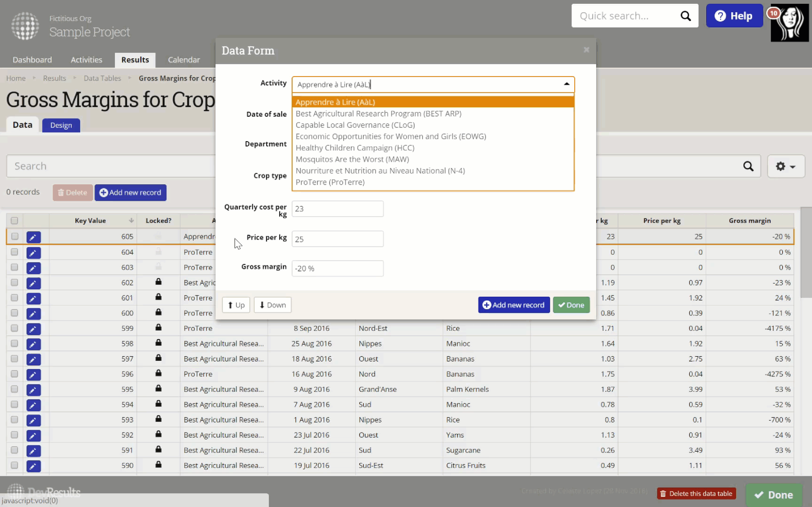This screenshot has height=507, width=812.
Task: Toggle the select-all header checkbox
Action: [14, 221]
